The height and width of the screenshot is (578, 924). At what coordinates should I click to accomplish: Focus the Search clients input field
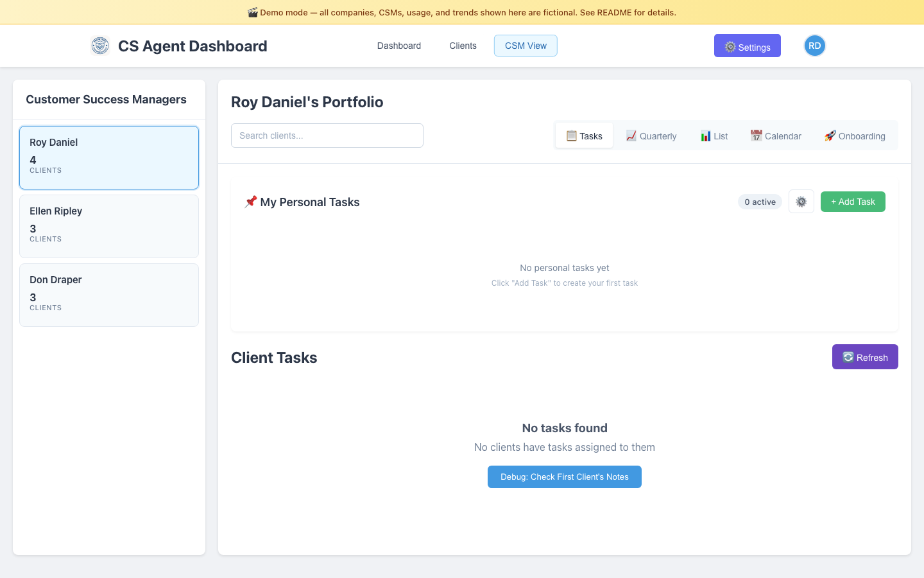pyautogui.click(x=327, y=136)
